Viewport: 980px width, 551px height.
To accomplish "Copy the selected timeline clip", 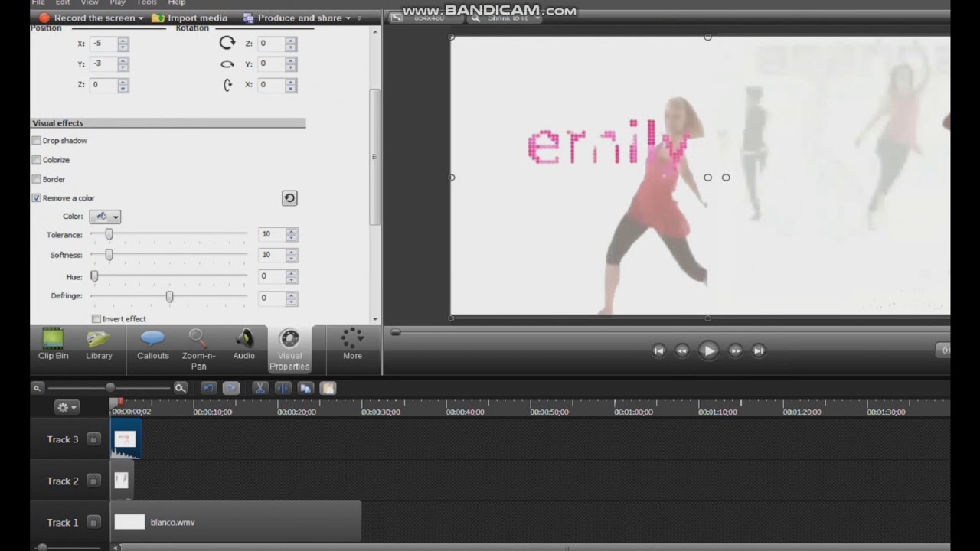I will (305, 388).
